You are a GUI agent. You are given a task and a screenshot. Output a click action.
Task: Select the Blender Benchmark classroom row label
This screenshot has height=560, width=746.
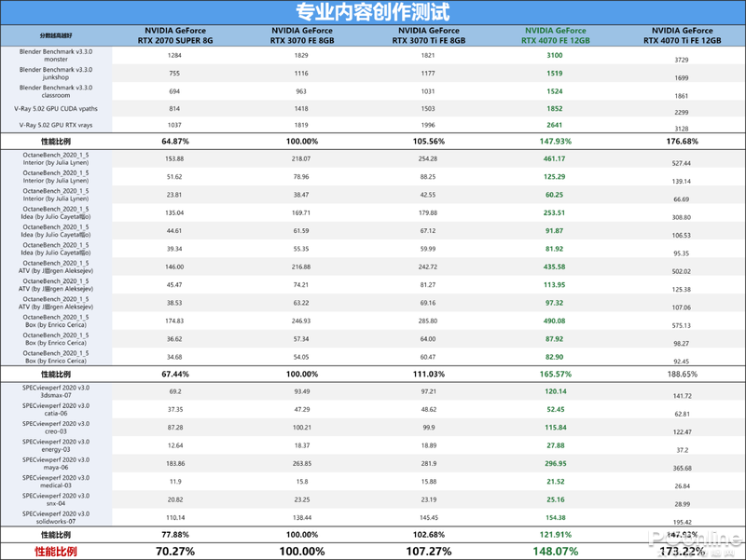pyautogui.click(x=56, y=91)
